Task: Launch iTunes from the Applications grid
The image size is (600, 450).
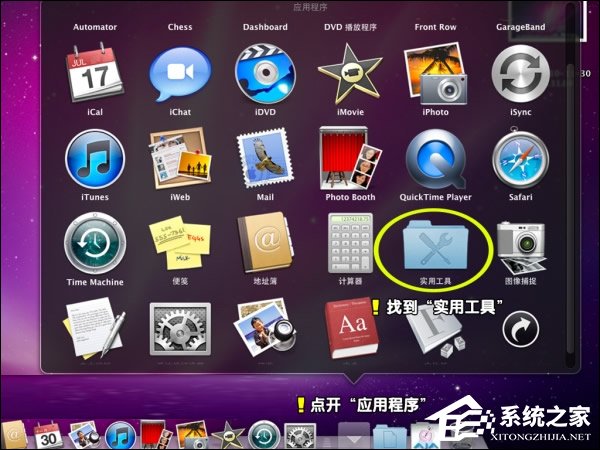Action: click(95, 159)
